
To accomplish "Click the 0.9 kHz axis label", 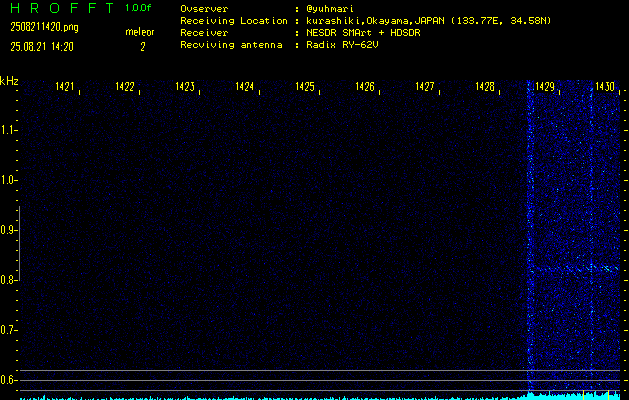I will [7, 230].
